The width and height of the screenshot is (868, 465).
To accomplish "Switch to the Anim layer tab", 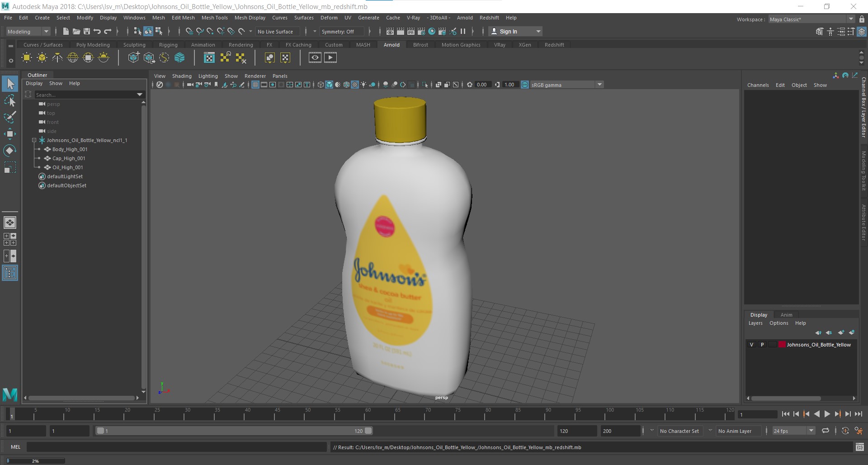I will (786, 315).
